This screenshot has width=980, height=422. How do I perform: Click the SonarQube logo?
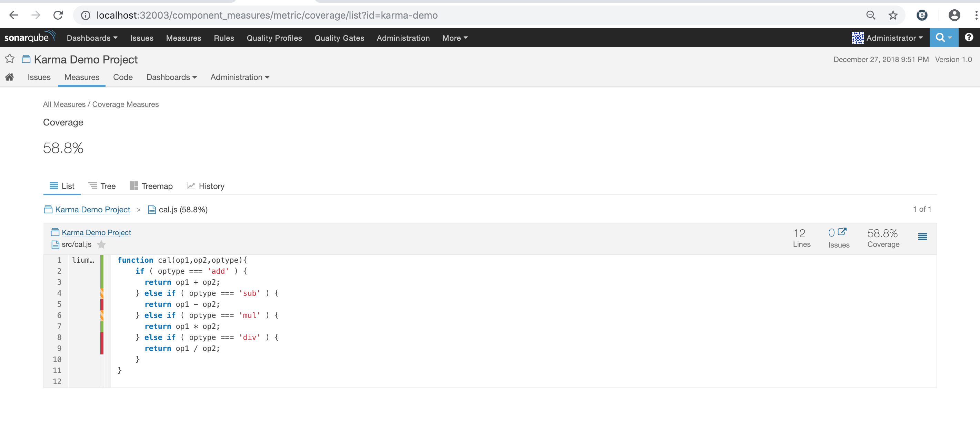click(30, 37)
